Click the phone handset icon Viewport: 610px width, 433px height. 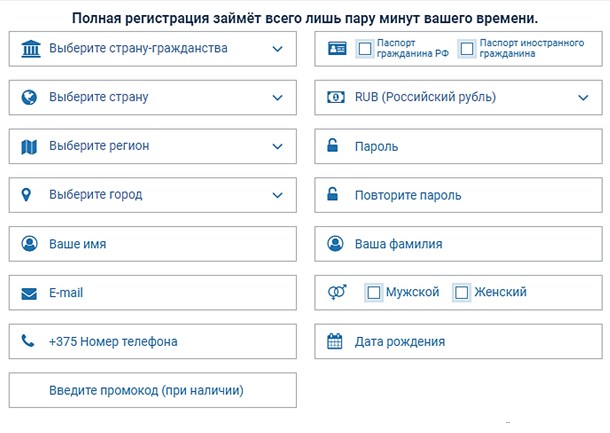(x=28, y=341)
